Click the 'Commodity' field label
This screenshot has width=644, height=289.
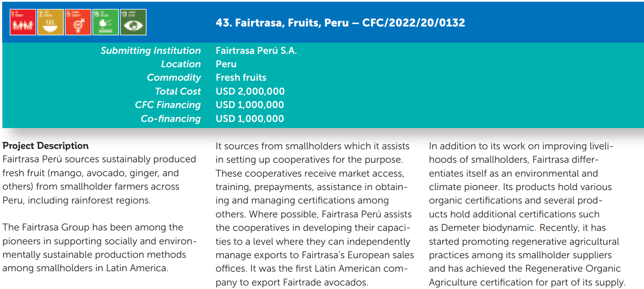click(174, 77)
